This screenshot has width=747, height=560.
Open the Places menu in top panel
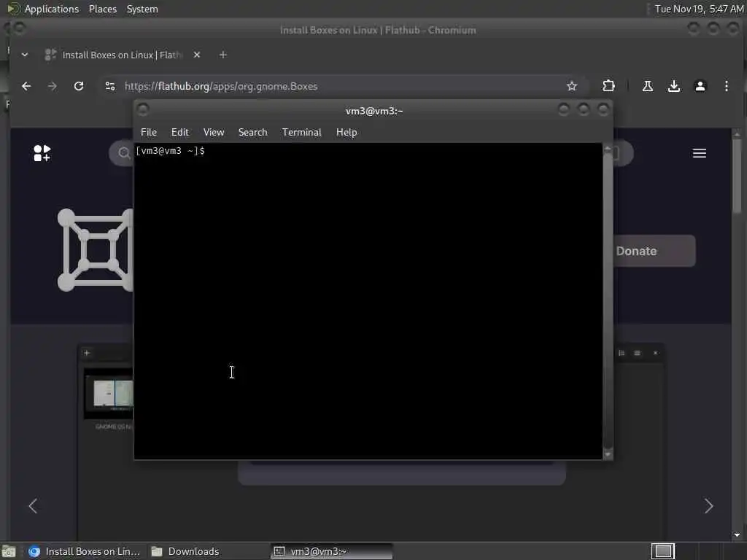pyautogui.click(x=102, y=9)
